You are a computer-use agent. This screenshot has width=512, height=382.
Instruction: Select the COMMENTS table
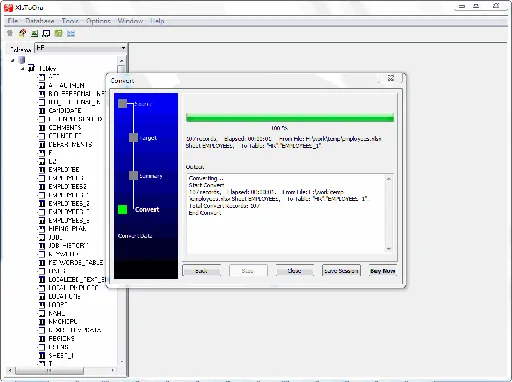(x=65, y=127)
